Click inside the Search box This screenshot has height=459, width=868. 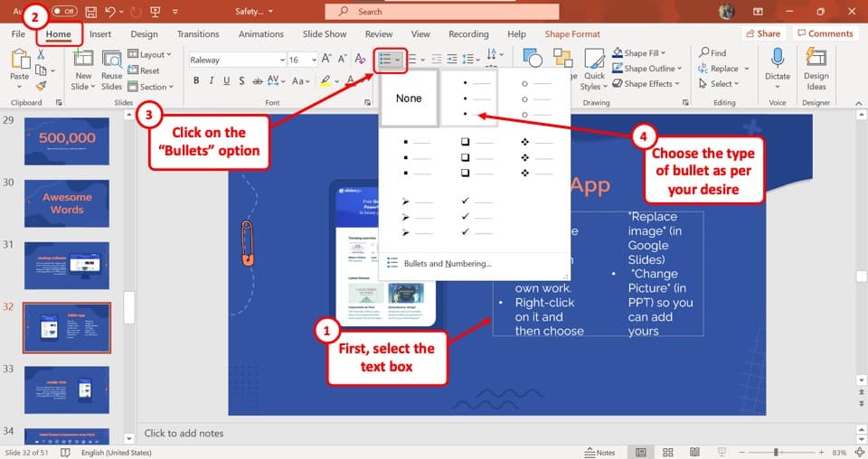click(x=442, y=12)
